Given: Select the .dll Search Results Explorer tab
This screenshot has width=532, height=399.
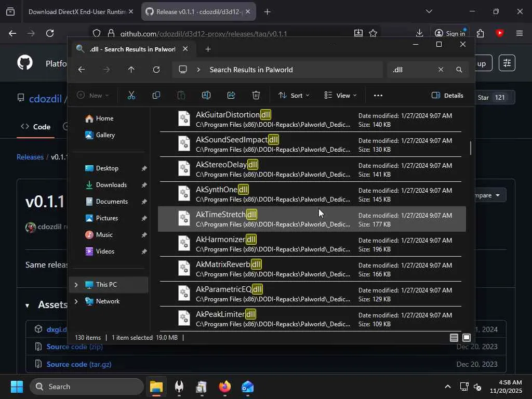Looking at the screenshot, I should pyautogui.click(x=133, y=49).
